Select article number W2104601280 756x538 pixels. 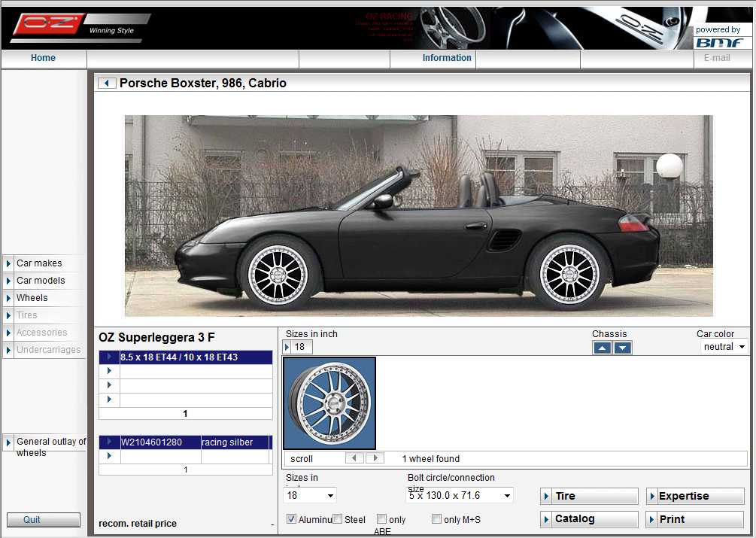160,442
